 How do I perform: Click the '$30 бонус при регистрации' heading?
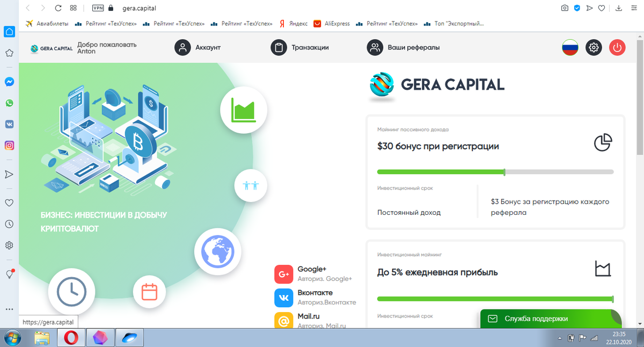(438, 146)
